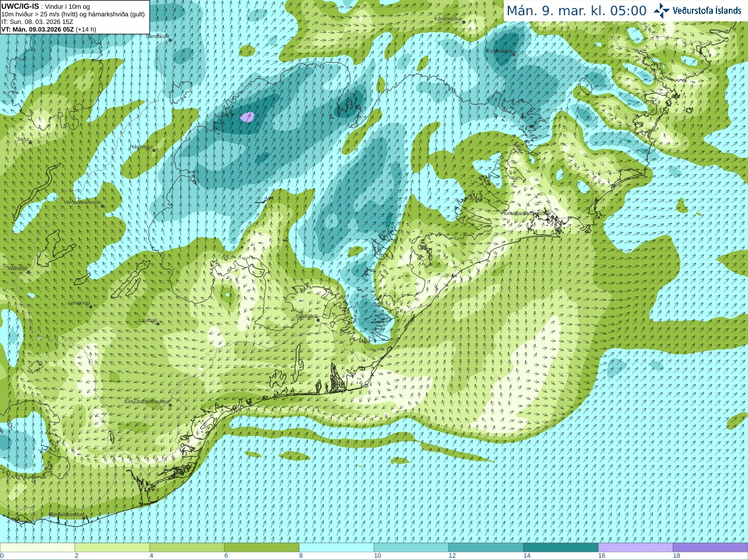Click the purple 16 m/s wind patch
Viewport: 748px width, 560px height.
(248, 117)
